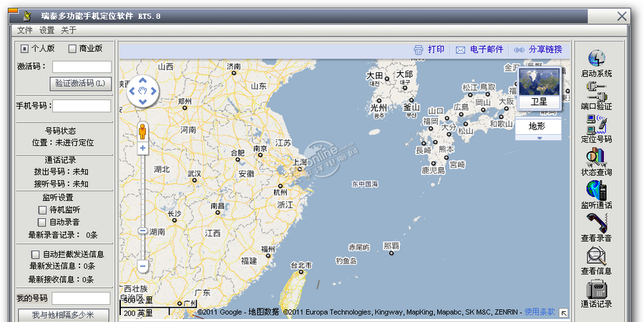The image size is (644, 322).
Task: Click the 最新接收信息：0条 text
Action: 62,280
